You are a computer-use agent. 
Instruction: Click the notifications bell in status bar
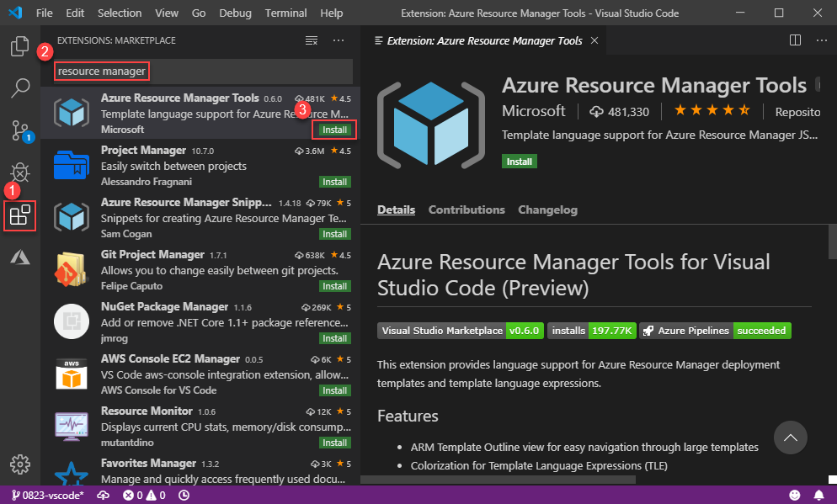click(818, 496)
